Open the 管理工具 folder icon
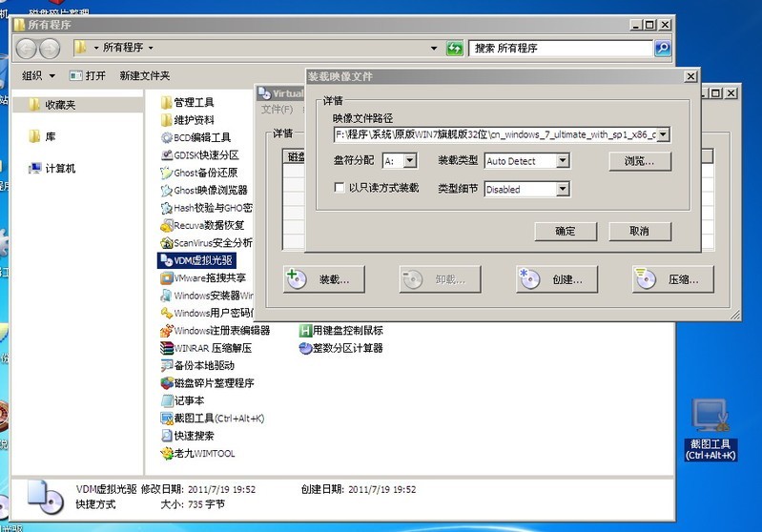The image size is (762, 532). point(167,102)
